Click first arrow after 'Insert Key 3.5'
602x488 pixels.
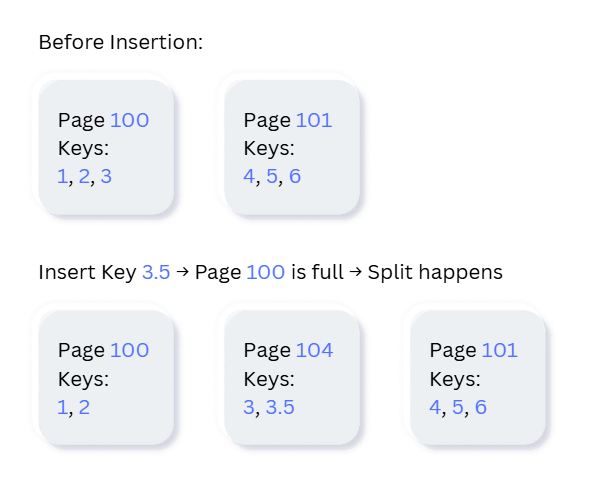pos(182,272)
